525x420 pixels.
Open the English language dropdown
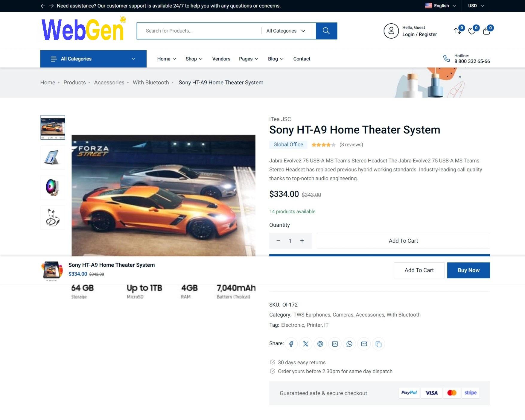tap(441, 6)
